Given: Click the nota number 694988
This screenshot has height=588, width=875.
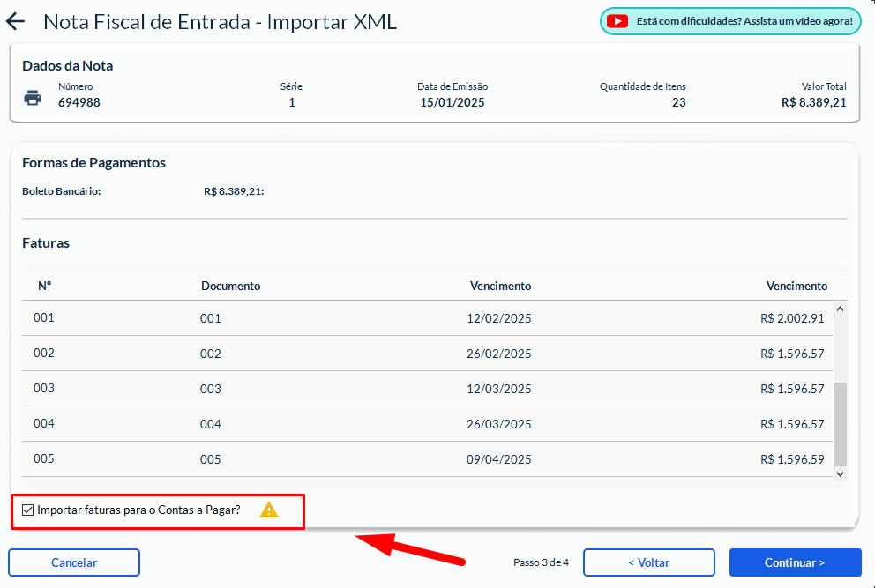Looking at the screenshot, I should (x=79, y=102).
